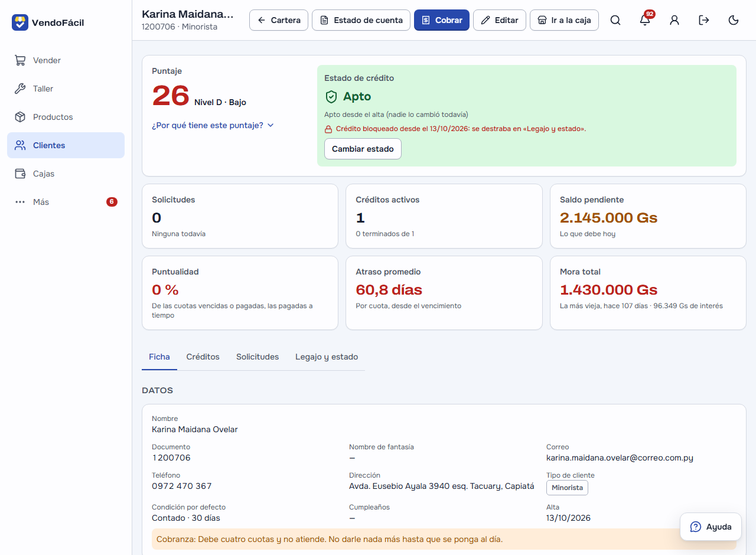The width and height of the screenshot is (756, 555).
Task: Open the user profile icon
Action: pyautogui.click(x=674, y=20)
